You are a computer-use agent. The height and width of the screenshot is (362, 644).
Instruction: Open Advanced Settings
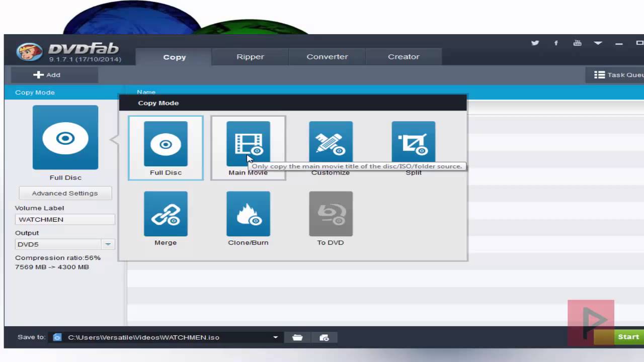pos(65,193)
